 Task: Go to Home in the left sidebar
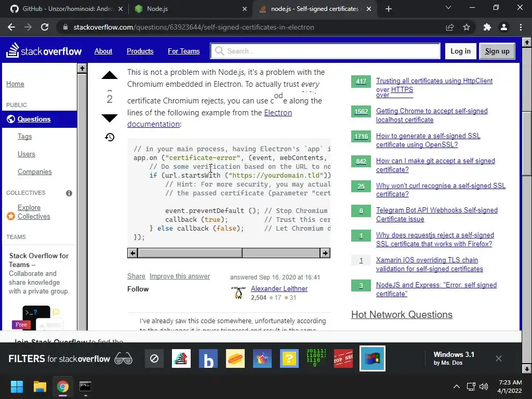pos(15,84)
